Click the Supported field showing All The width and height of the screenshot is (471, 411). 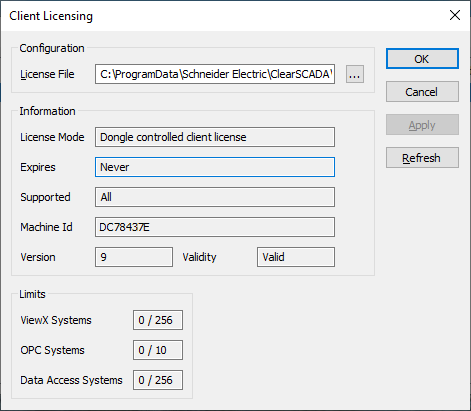[x=215, y=197]
